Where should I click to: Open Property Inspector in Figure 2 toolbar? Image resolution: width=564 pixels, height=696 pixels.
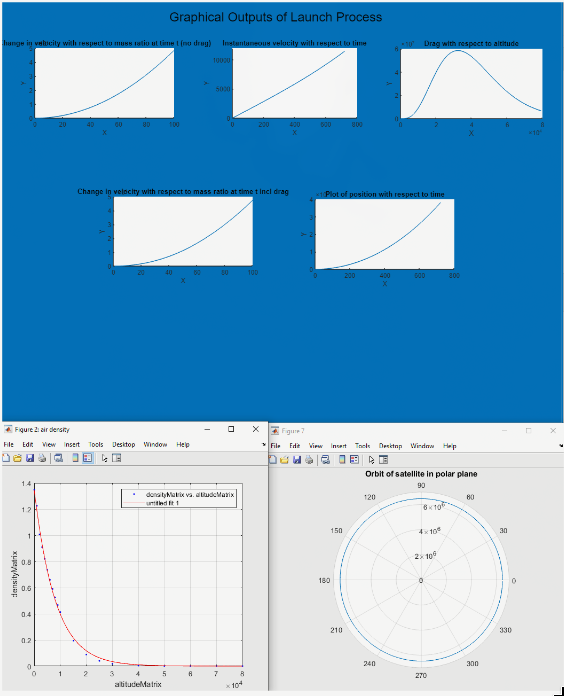pyautogui.click(x=117, y=458)
